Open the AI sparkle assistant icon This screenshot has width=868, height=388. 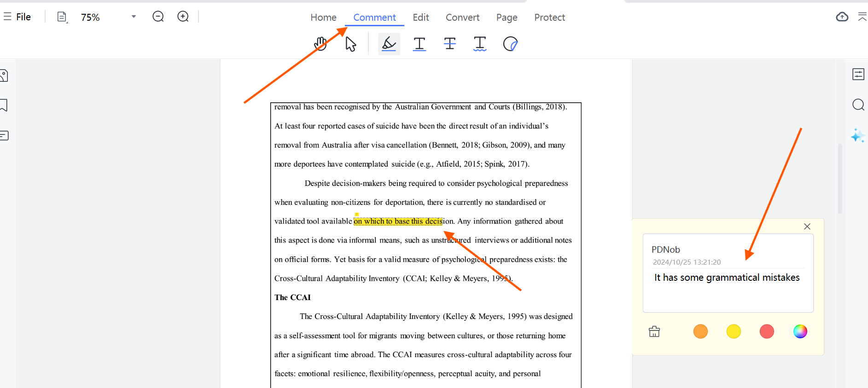tap(857, 136)
